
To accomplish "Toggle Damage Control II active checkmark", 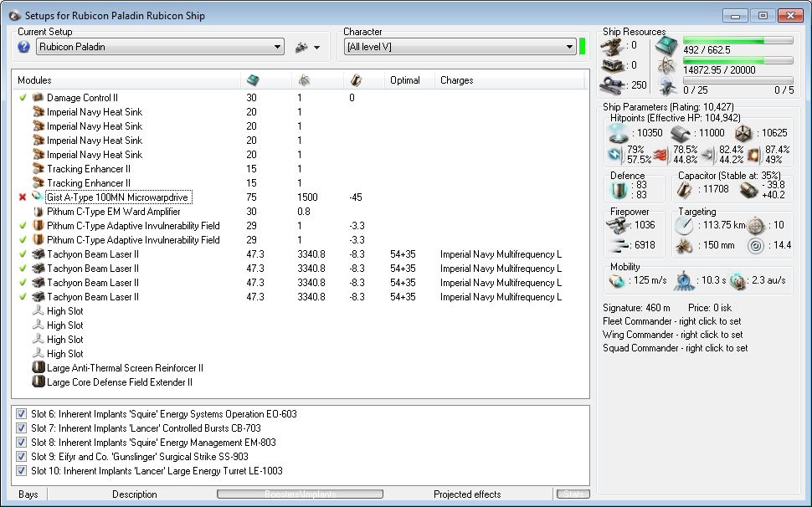I will pos(23,97).
